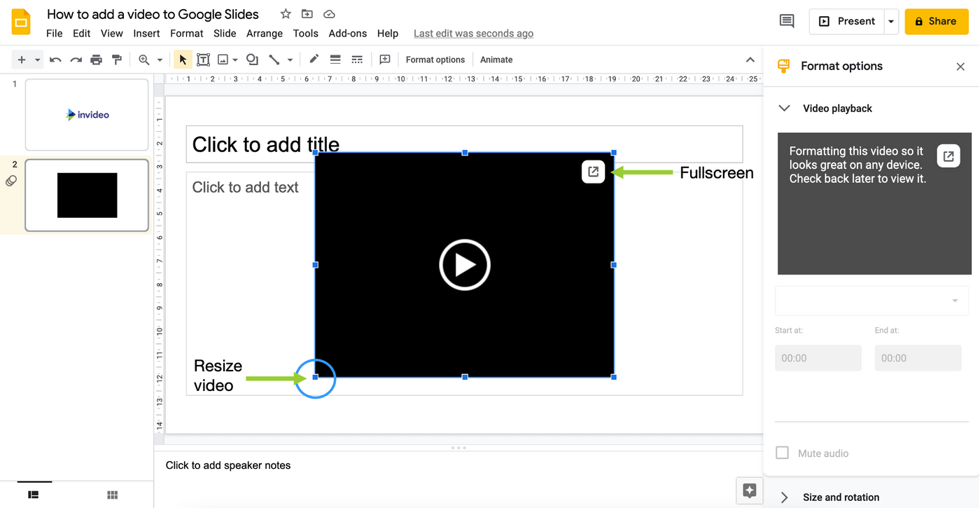Open the Insert image tool
Image resolution: width=980 pixels, height=508 pixels.
(x=223, y=60)
